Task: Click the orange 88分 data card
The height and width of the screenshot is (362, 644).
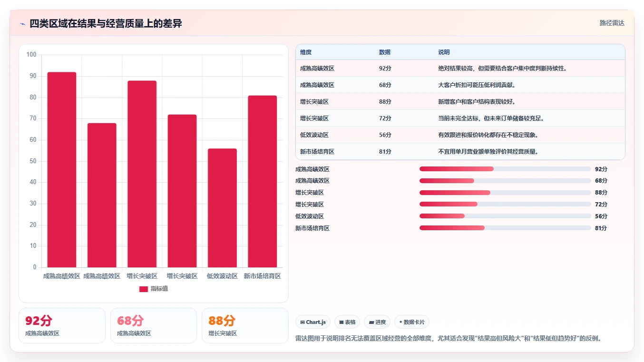Action: coord(245,325)
